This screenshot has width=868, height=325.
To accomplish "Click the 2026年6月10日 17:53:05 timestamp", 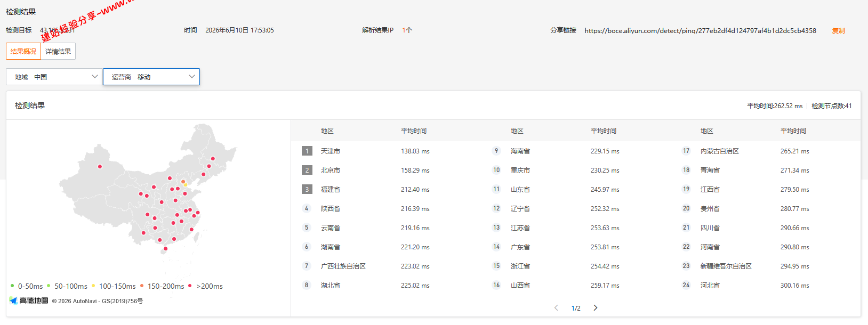I will [x=239, y=30].
